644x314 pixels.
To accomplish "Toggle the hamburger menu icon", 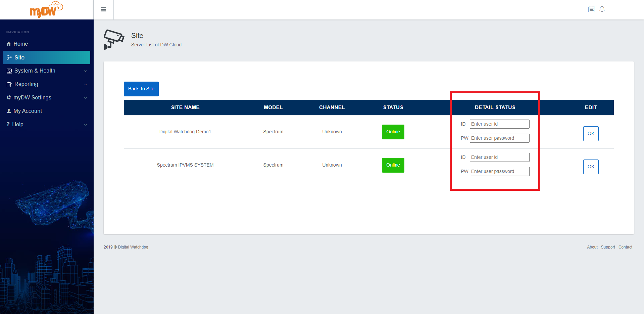I will 104,9.
